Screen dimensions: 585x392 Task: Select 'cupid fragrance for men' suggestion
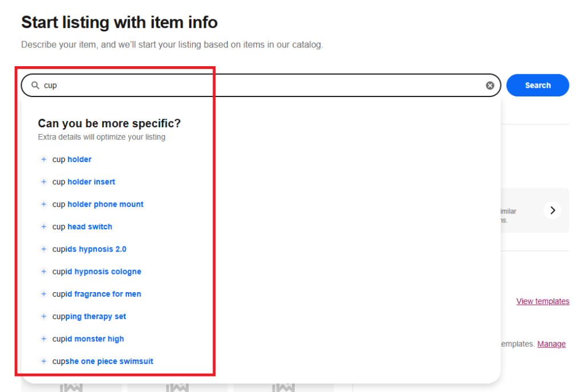(97, 294)
